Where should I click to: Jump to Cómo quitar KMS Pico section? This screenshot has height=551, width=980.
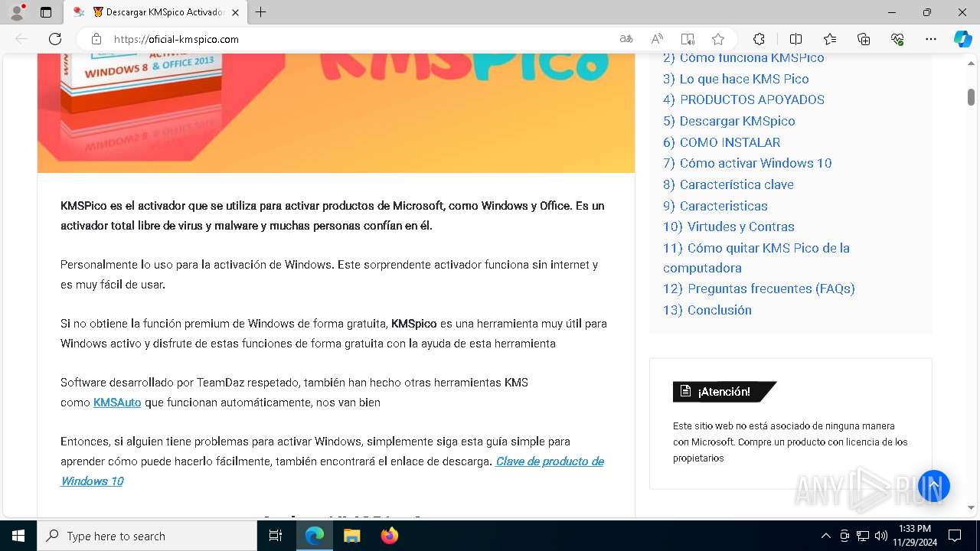coord(756,258)
